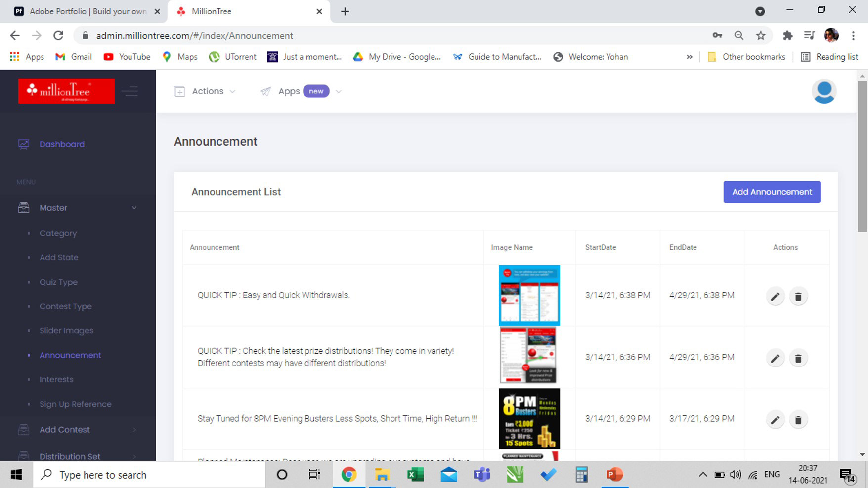Open Chrome extensions puzzle icon
868x488 pixels.
click(787, 35)
